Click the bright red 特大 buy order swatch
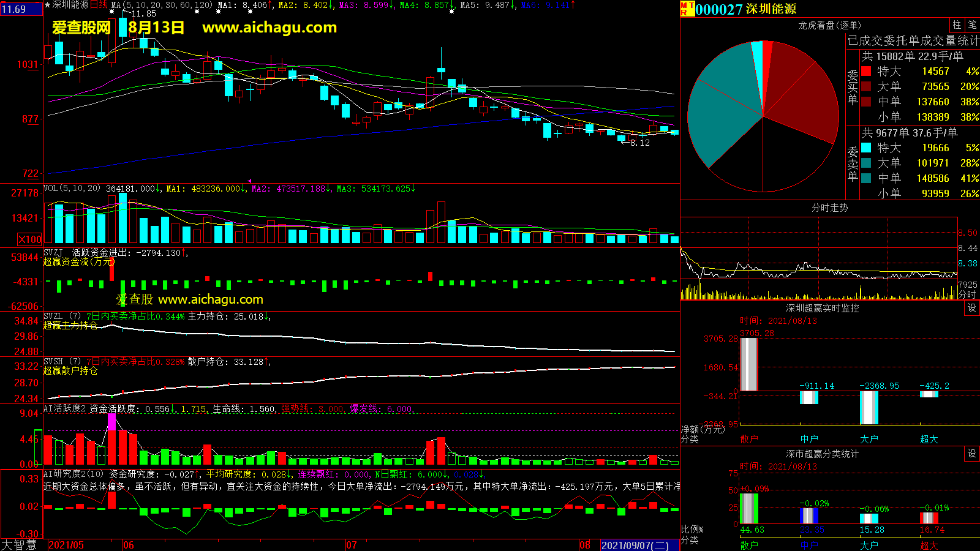 [866, 71]
